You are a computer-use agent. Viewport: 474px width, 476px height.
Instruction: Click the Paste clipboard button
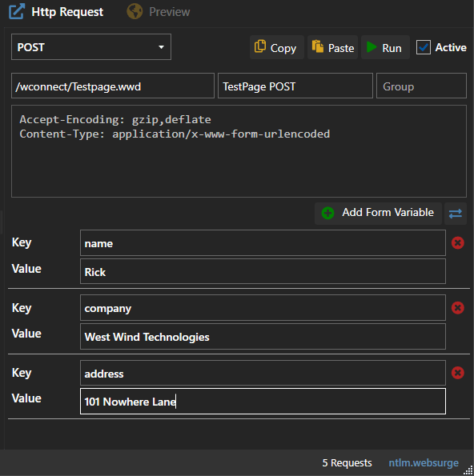click(333, 47)
